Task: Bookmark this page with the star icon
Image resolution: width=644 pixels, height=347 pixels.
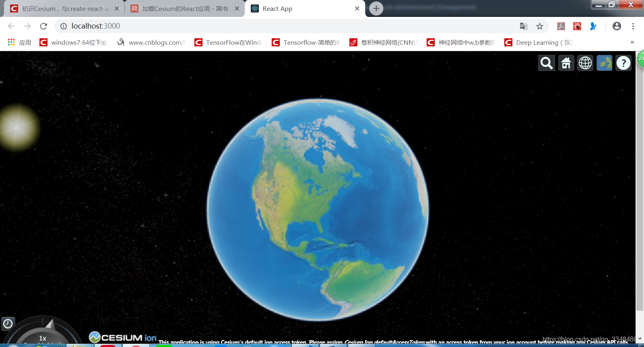Action: point(540,26)
